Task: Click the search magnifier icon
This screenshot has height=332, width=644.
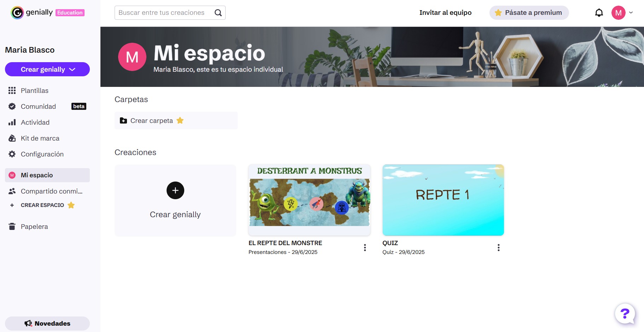Action: (x=218, y=13)
